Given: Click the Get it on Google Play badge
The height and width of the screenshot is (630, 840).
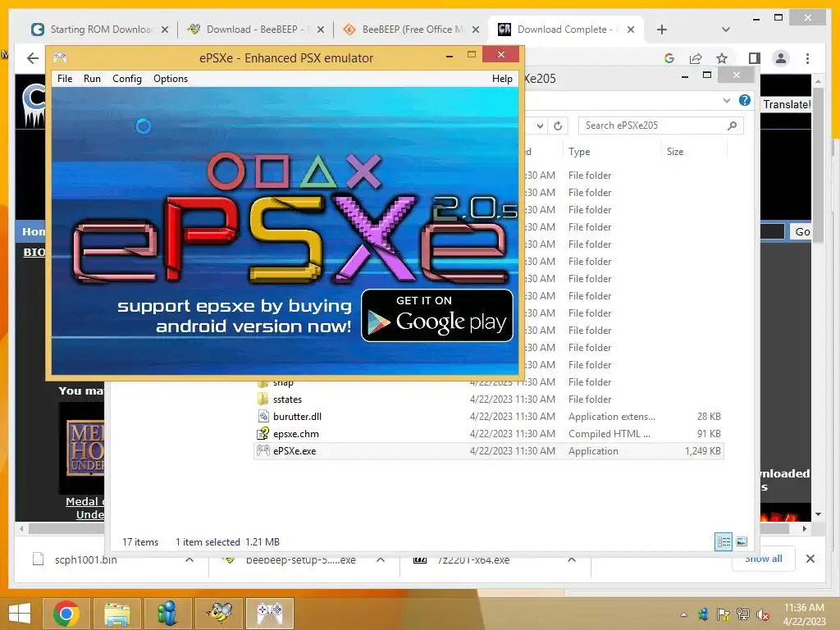Looking at the screenshot, I should tap(437, 316).
